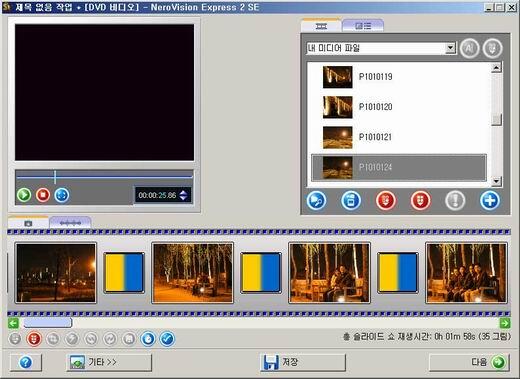Click the blue plus icon in media panel

pyautogui.click(x=489, y=201)
